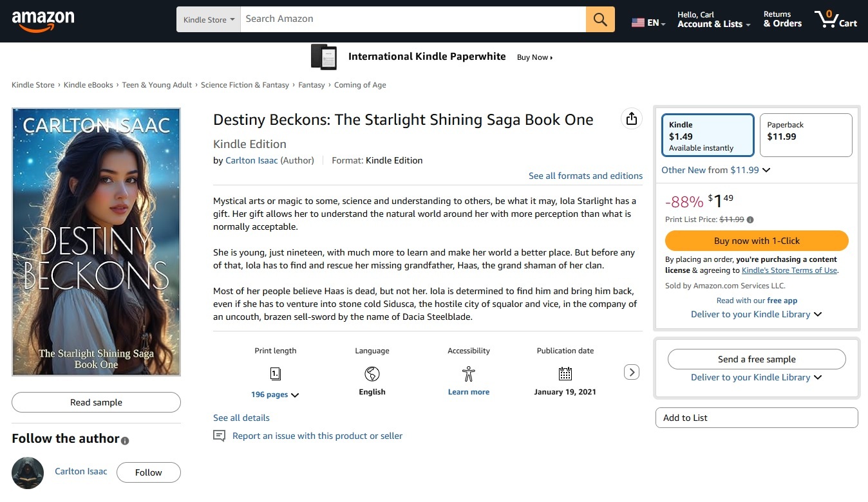Screen dimensions: 868x502
Task: Click the next arrow in product details carousel
Action: point(632,372)
